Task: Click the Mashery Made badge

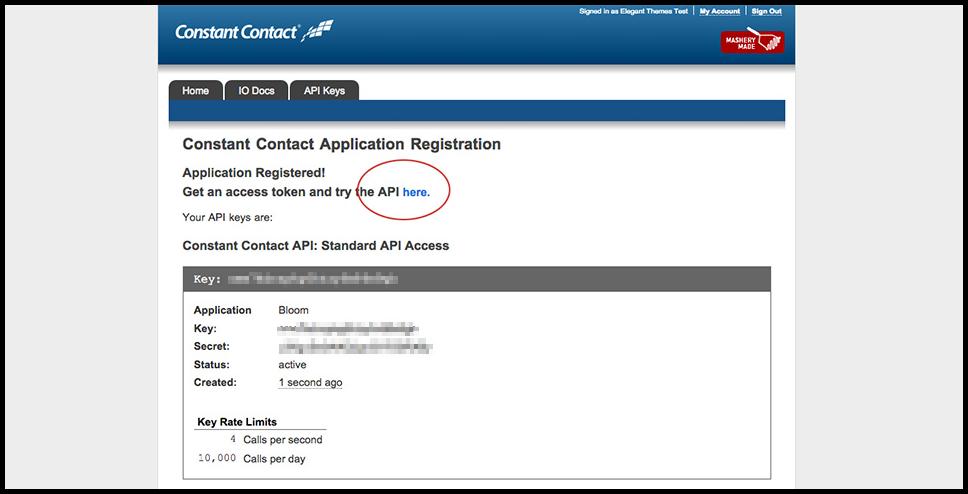Action: [x=752, y=41]
